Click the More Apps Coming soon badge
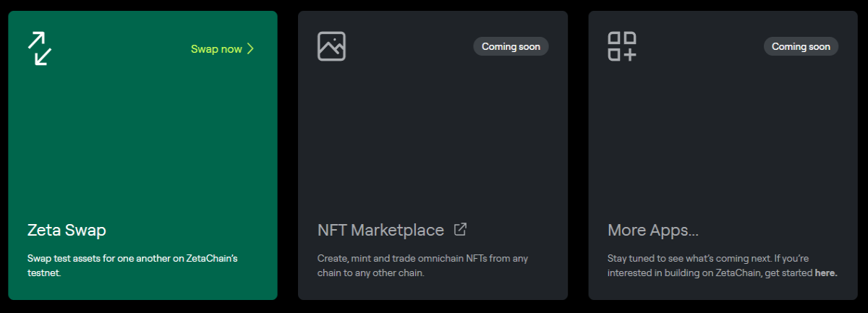This screenshot has height=313, width=868. click(801, 46)
